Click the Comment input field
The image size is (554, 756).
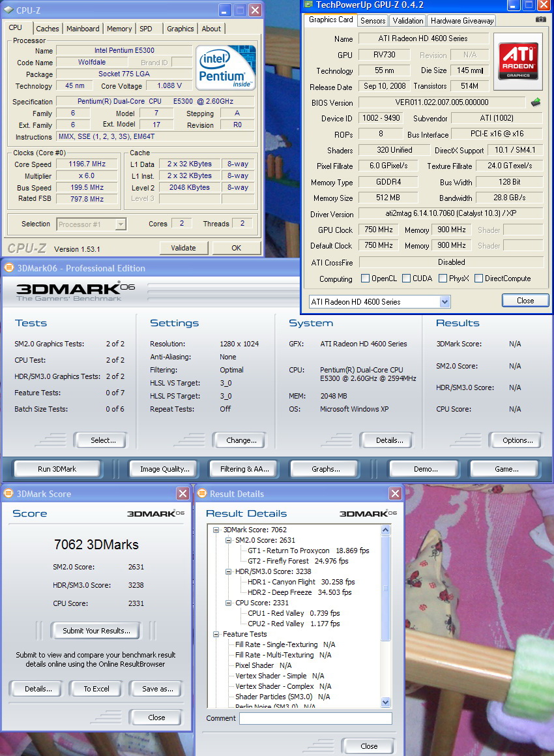tap(315, 718)
